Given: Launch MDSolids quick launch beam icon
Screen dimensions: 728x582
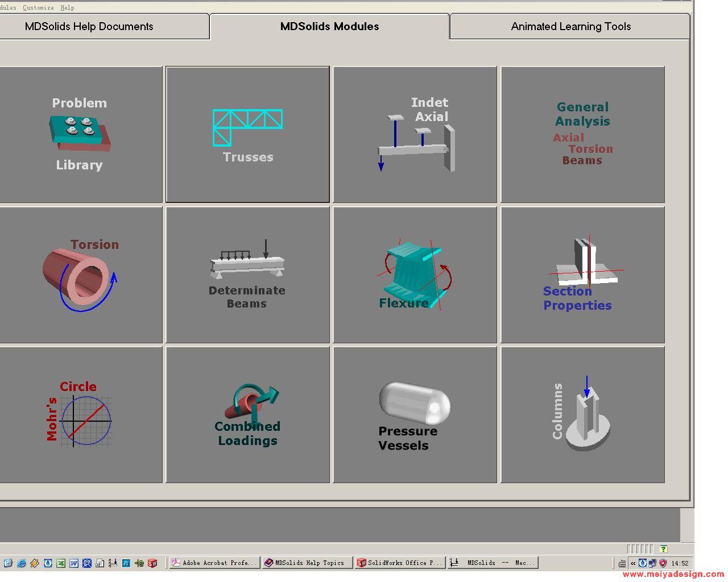Looking at the screenshot, I should pyautogui.click(x=113, y=563).
